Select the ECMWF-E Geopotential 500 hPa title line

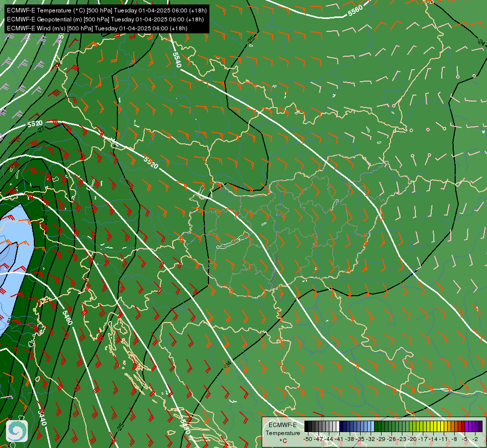105,19
